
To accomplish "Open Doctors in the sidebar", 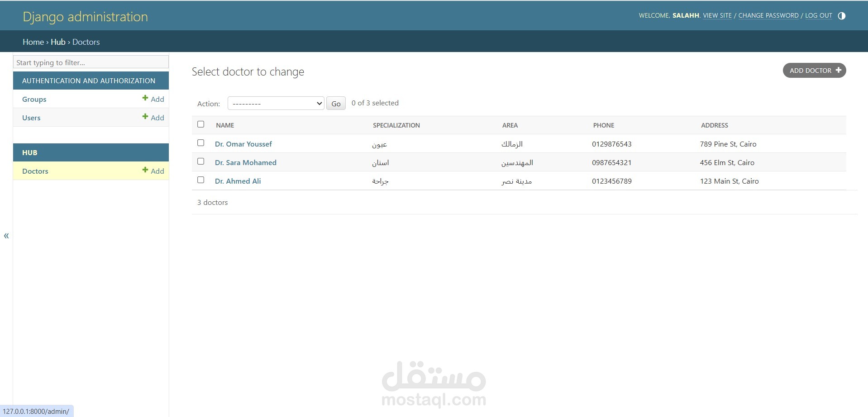I will (x=35, y=171).
